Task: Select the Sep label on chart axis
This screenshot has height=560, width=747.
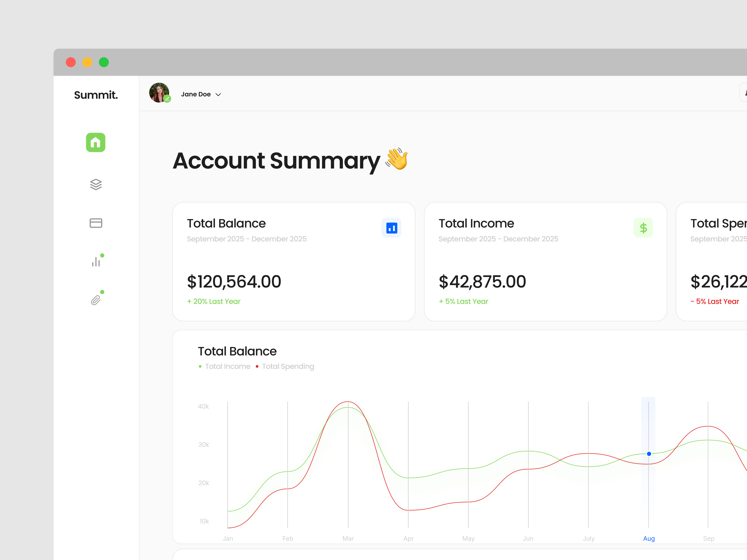Action: (709, 538)
